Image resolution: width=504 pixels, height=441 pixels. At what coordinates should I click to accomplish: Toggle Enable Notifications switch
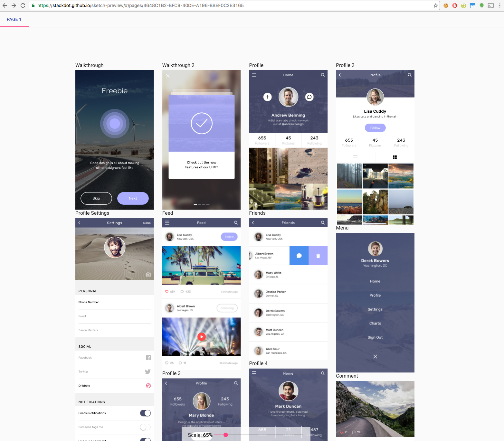pos(145,413)
